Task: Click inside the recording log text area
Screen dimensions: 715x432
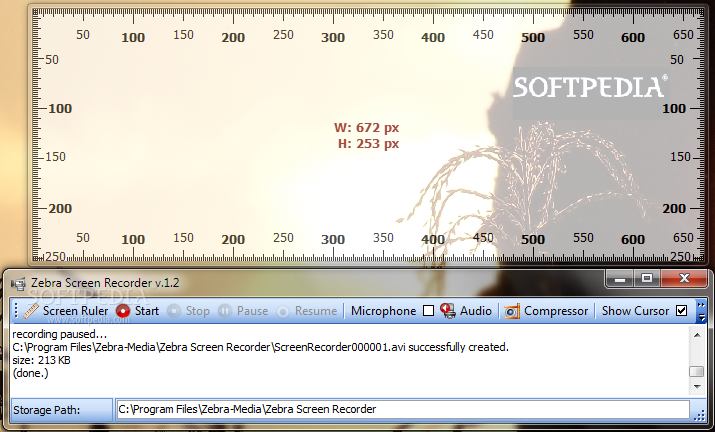Action: point(340,360)
